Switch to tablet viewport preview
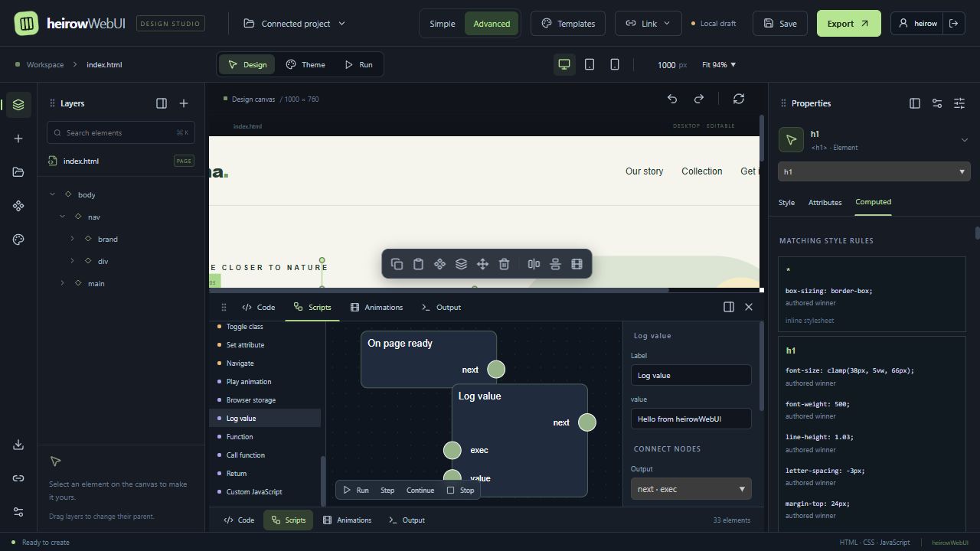Image resolution: width=980 pixels, height=551 pixels. click(x=590, y=64)
